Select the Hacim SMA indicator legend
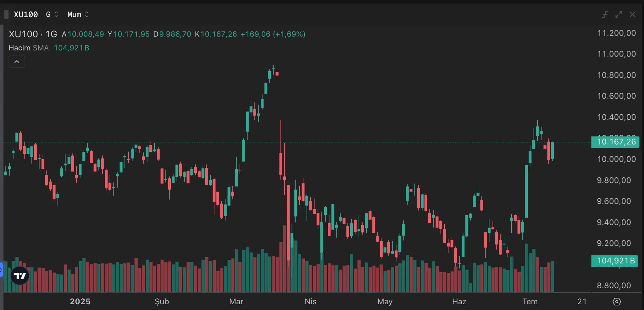 [x=29, y=48]
